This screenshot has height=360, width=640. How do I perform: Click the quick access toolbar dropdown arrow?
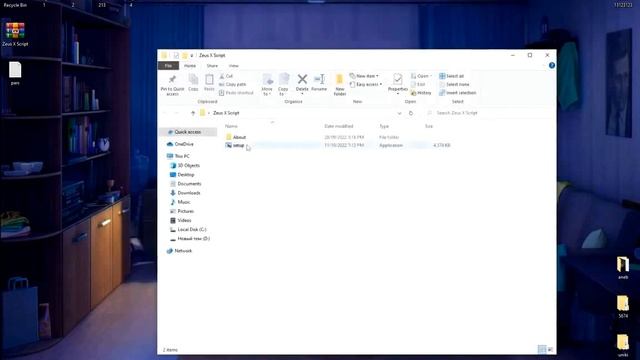(192, 56)
